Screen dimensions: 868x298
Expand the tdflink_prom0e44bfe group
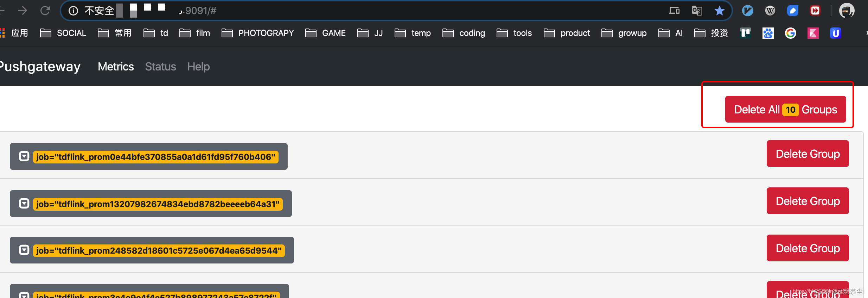tap(24, 156)
